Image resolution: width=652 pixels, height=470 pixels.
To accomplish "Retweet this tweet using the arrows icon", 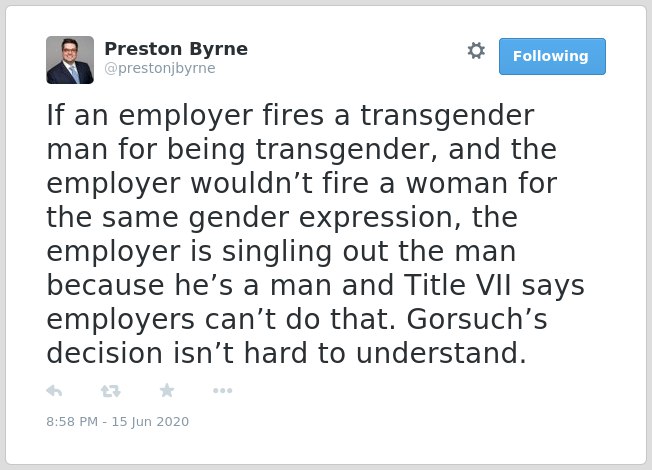I will tap(110, 391).
